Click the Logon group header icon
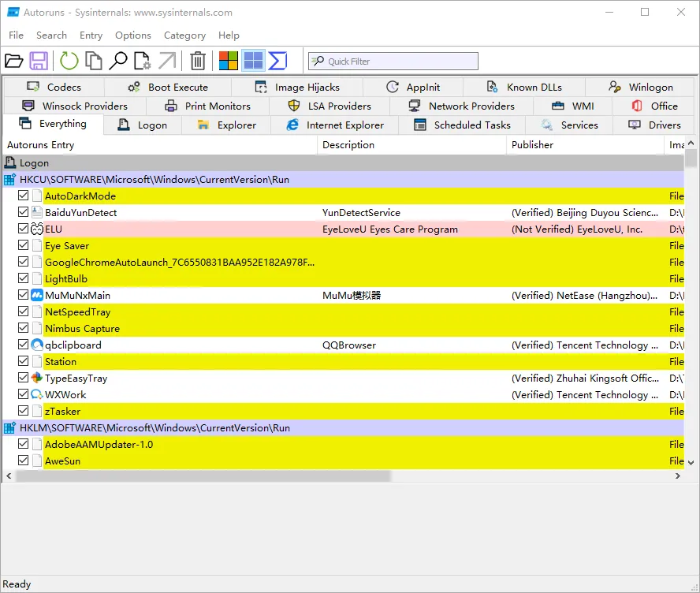Image resolution: width=700 pixels, height=593 pixels. [x=9, y=162]
